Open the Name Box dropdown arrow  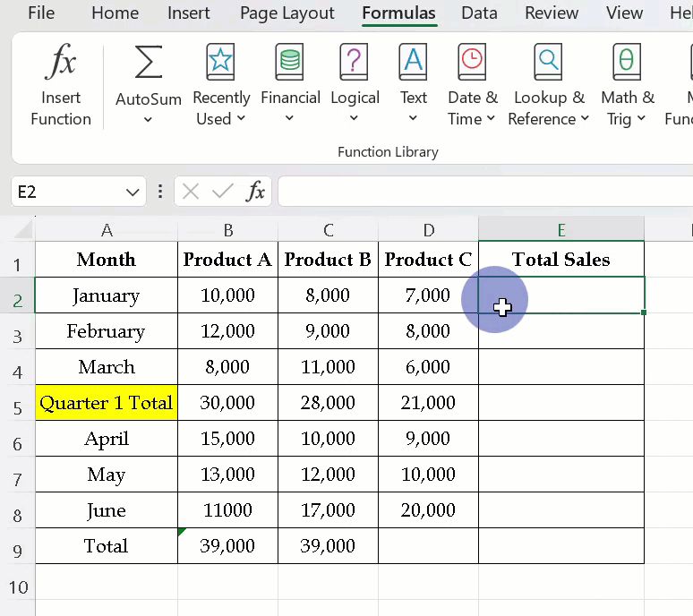click(x=133, y=192)
